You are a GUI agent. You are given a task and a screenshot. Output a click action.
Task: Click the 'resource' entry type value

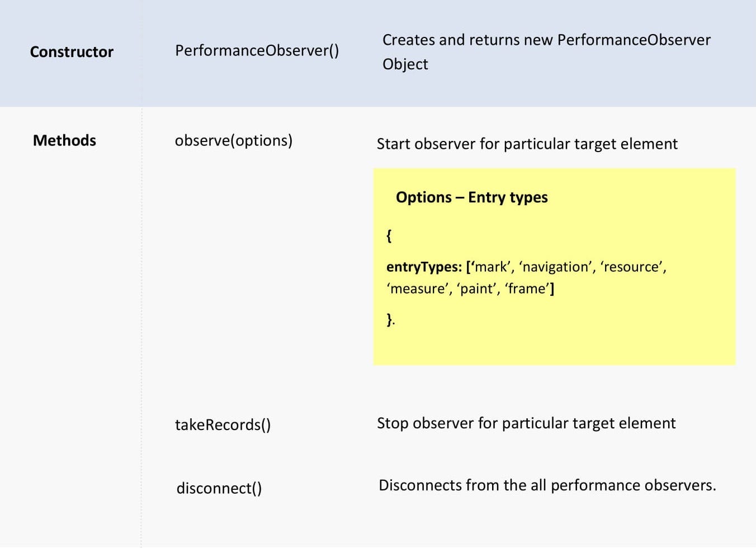point(632,267)
